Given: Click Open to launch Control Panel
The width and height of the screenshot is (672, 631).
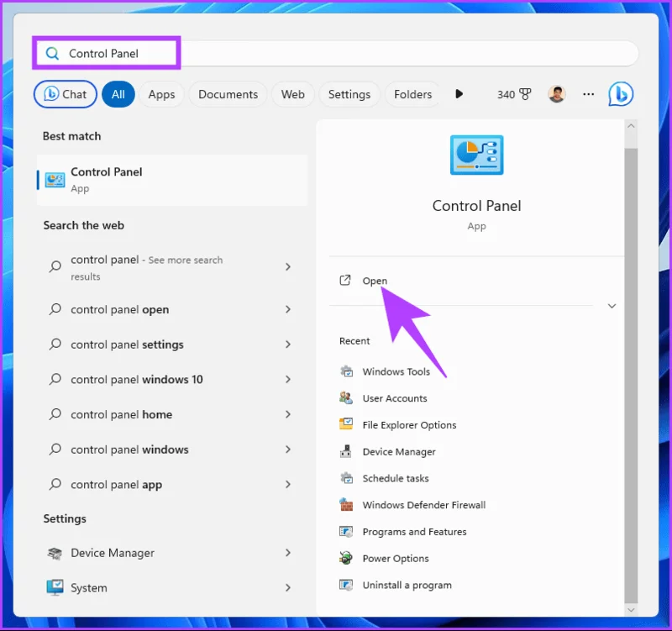Looking at the screenshot, I should (375, 281).
